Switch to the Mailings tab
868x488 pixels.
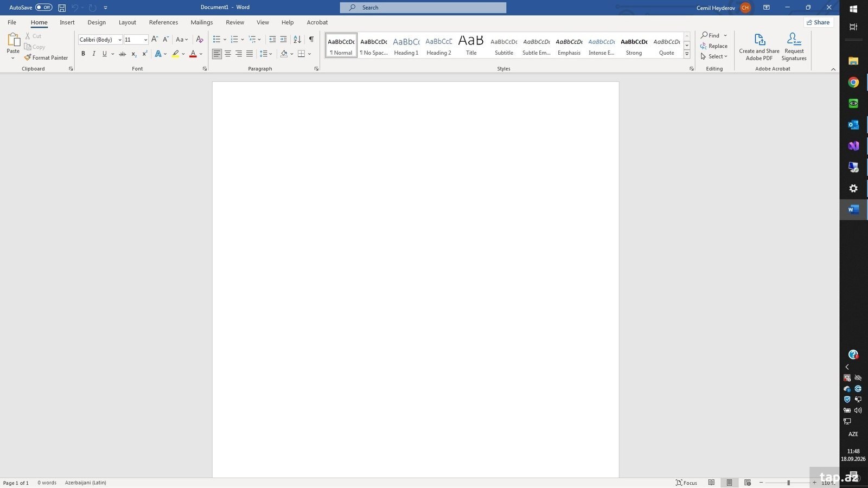[x=202, y=22]
